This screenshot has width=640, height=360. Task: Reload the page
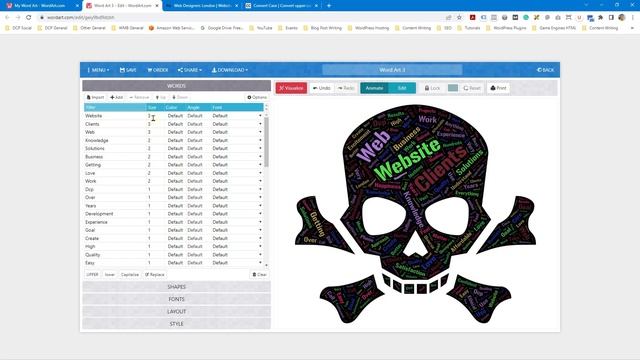click(x=29, y=18)
